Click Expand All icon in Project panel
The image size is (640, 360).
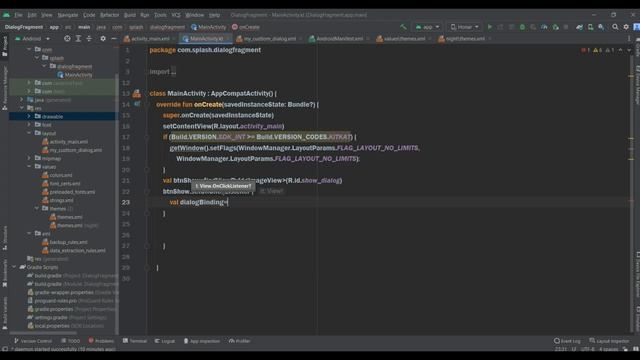click(78, 38)
